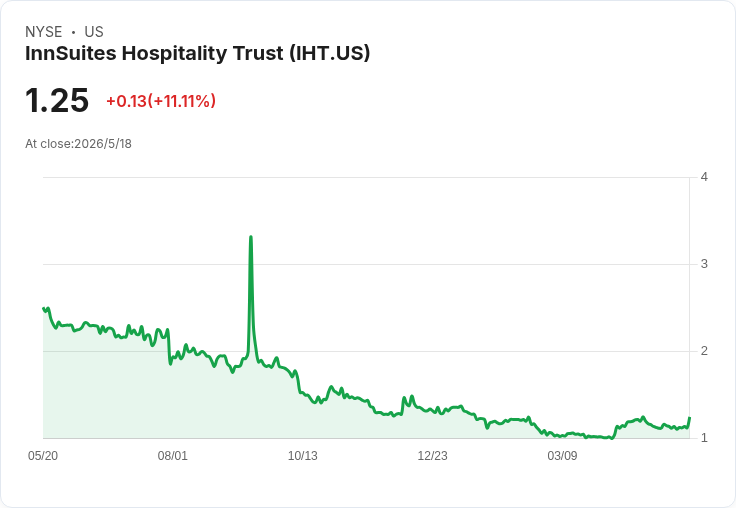Click the At close:2026/5/18 date text
Image resolution: width=736 pixels, height=508 pixels.
coord(78,144)
